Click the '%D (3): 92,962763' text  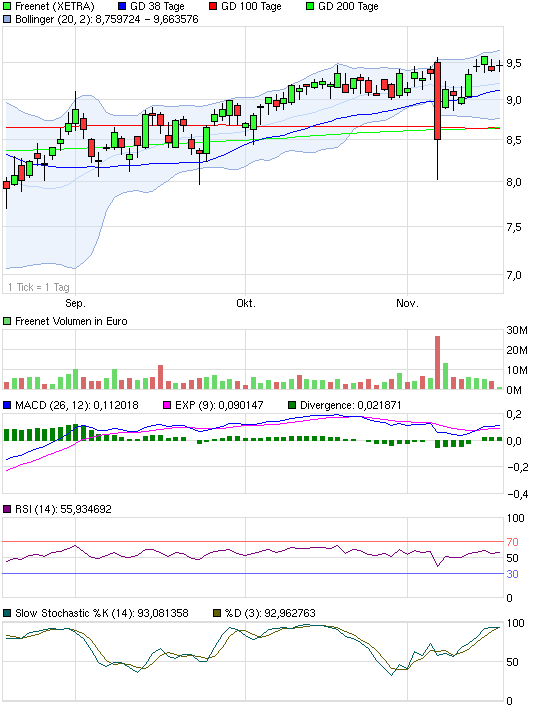(x=270, y=614)
